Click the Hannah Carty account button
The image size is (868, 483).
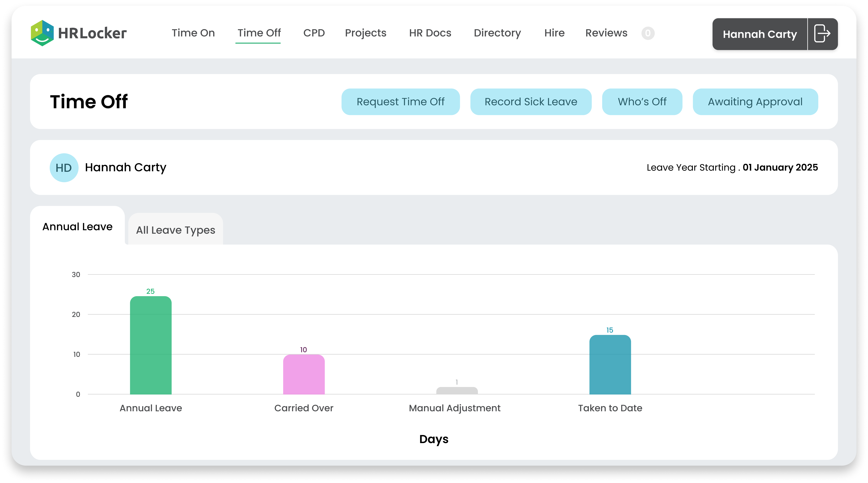click(759, 34)
